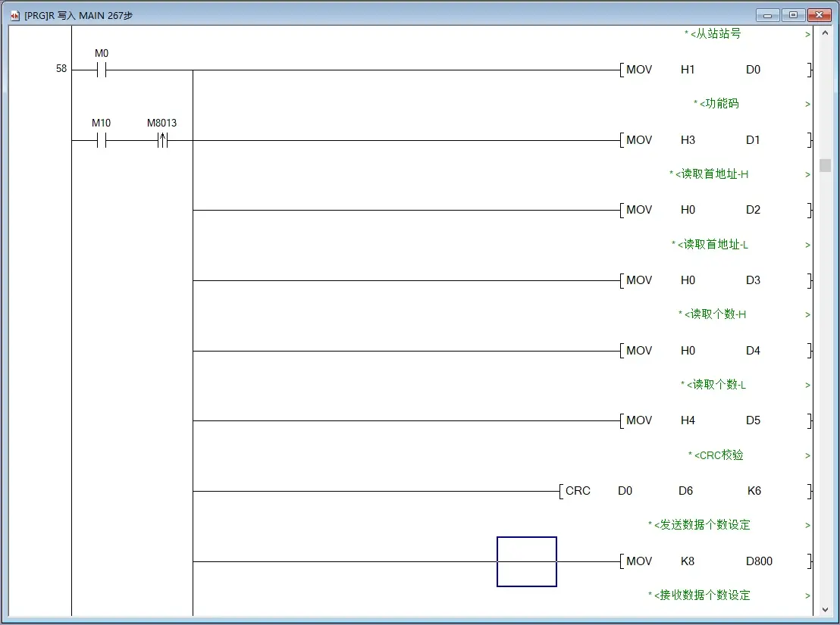Screen dimensions: 840x625
Task: Select the M10 normally open contact
Action: pos(102,141)
